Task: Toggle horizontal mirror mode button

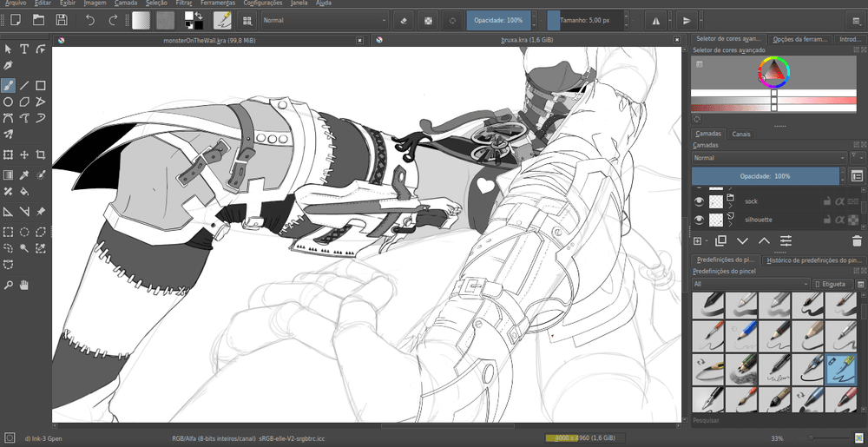Action: pyautogui.click(x=655, y=19)
